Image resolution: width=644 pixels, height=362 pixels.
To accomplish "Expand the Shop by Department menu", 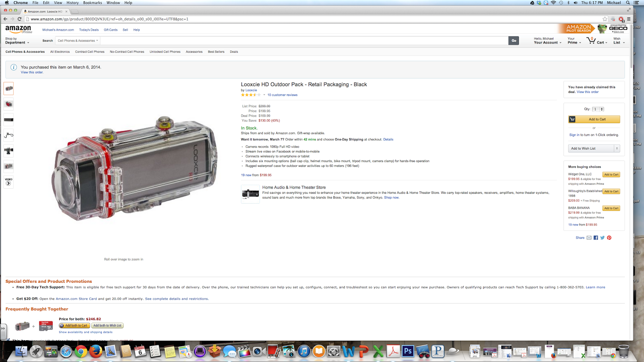I will (17, 41).
